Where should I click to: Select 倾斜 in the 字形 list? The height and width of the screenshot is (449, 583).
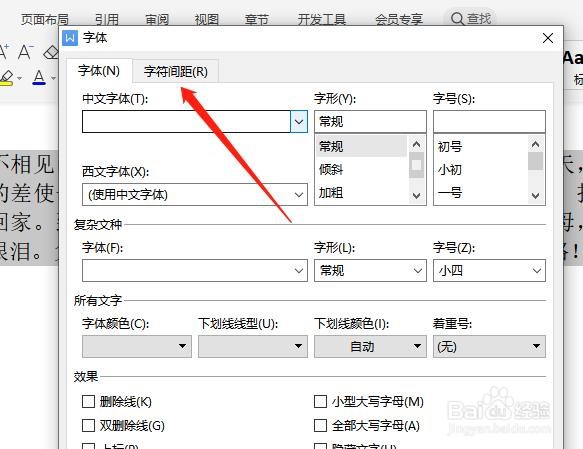[361, 169]
